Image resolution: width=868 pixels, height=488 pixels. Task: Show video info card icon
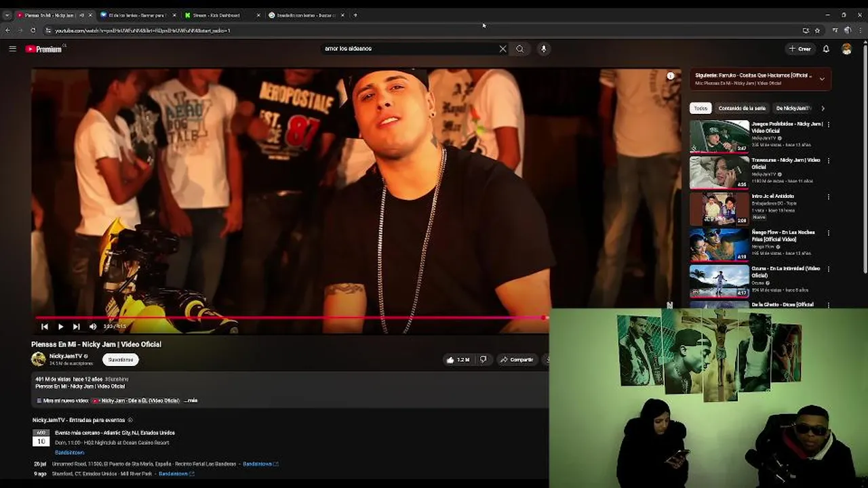(x=671, y=76)
